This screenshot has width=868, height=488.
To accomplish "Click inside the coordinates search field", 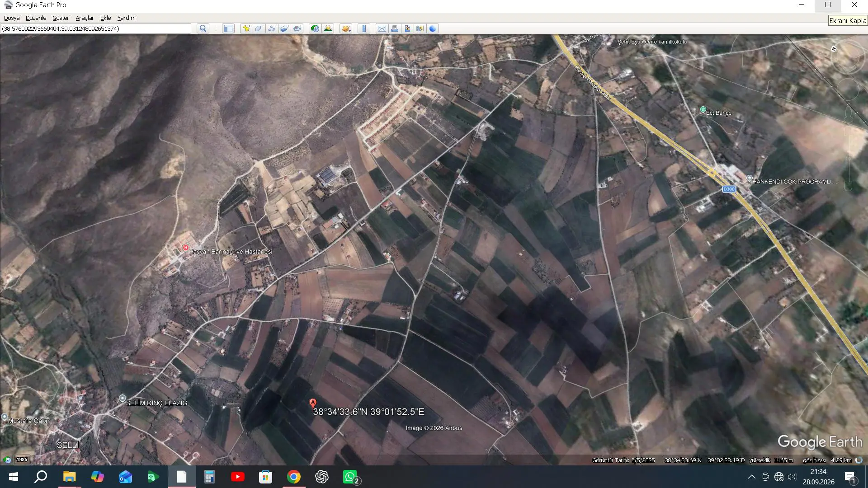I will point(96,28).
